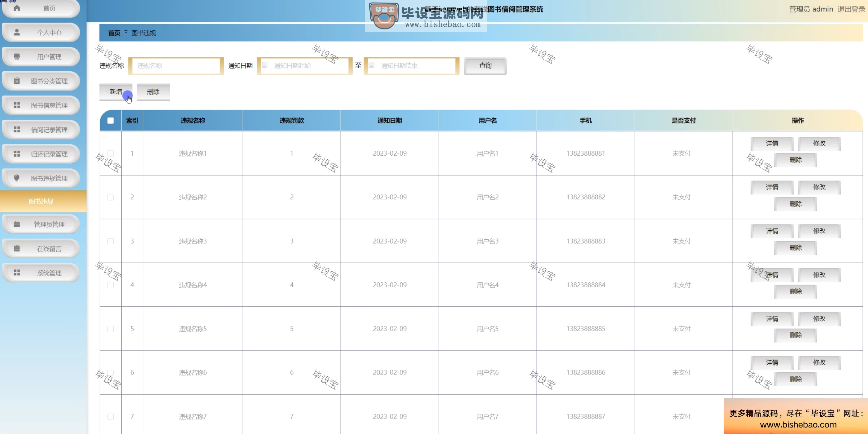Click the 查询 search button
The image size is (868, 434).
pos(485,65)
